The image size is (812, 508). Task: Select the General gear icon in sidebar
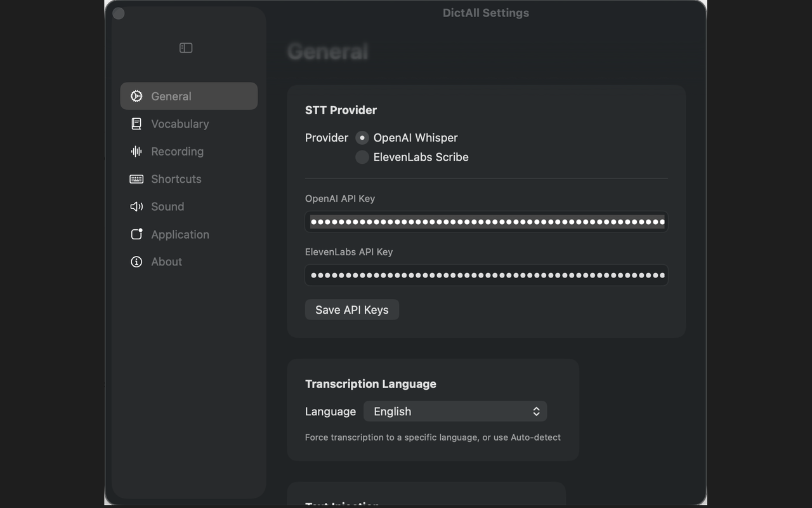[x=136, y=96]
